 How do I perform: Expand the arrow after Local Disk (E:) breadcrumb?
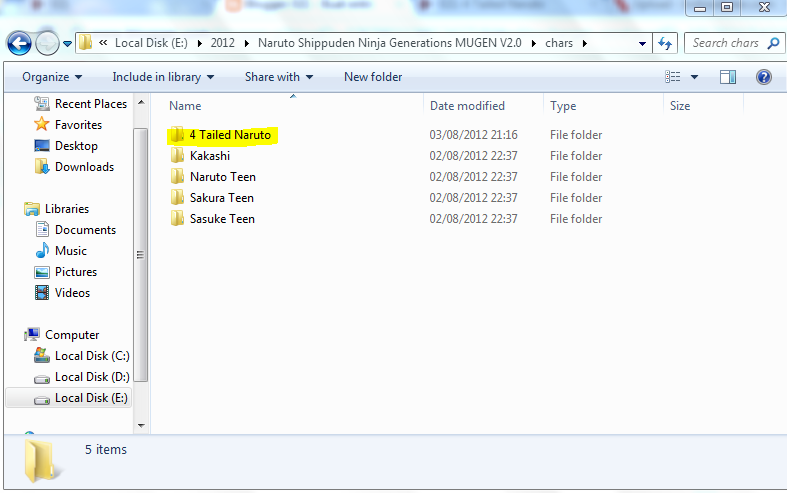click(x=200, y=44)
